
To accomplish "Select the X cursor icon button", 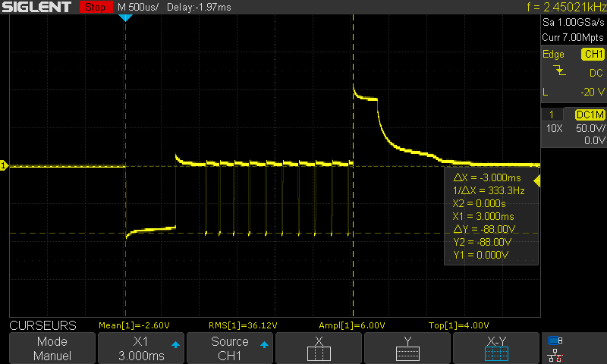I will pos(319,348).
